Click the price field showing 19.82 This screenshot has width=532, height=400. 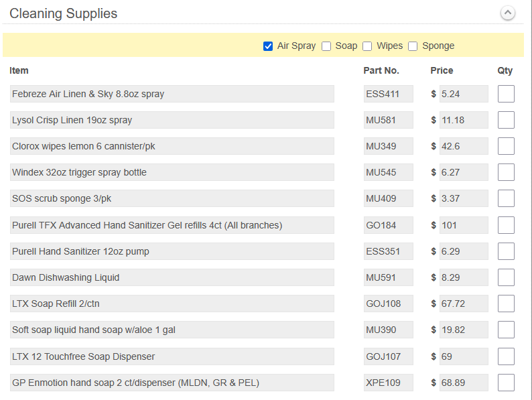(x=463, y=330)
